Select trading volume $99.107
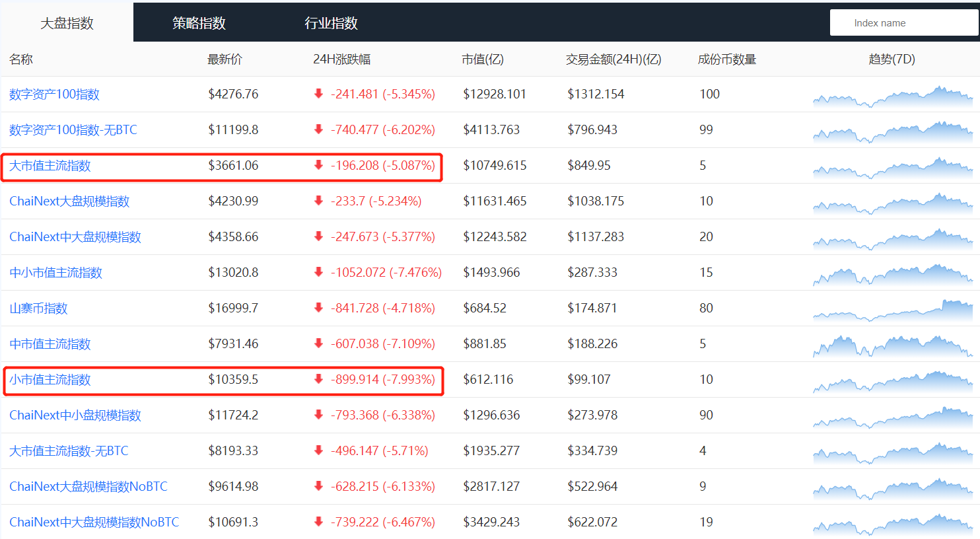 (589, 380)
